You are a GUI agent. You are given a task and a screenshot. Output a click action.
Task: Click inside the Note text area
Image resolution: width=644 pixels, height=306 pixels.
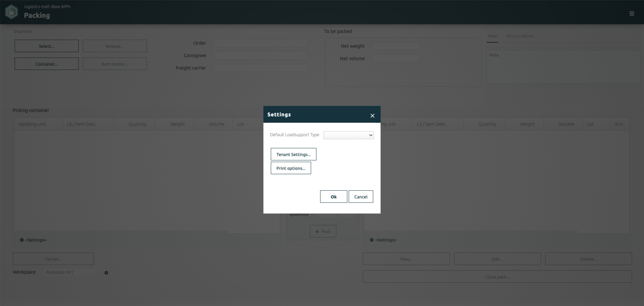point(563,67)
